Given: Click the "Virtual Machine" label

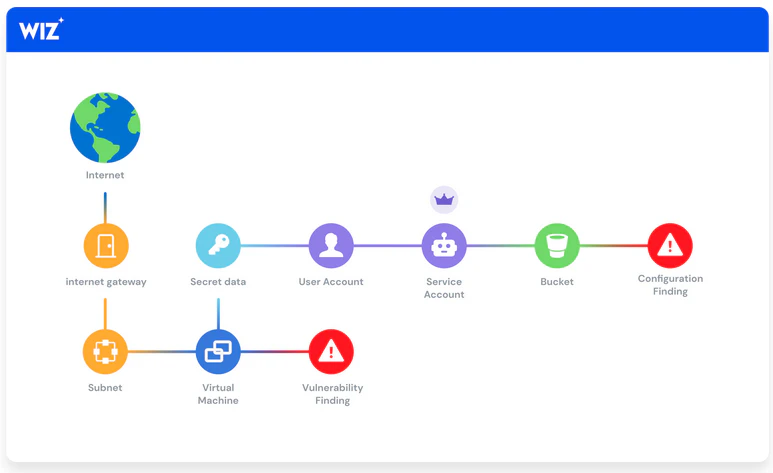Looking at the screenshot, I should pos(218,394).
